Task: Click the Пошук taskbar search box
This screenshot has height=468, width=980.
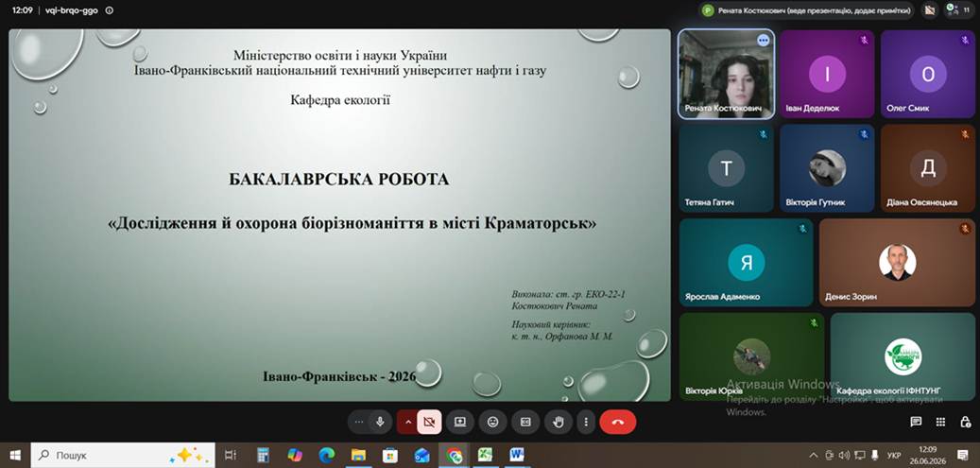Action: (x=123, y=456)
